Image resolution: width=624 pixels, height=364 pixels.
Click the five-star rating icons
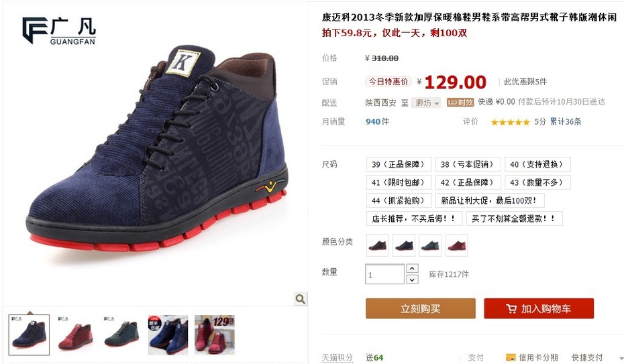(510, 122)
